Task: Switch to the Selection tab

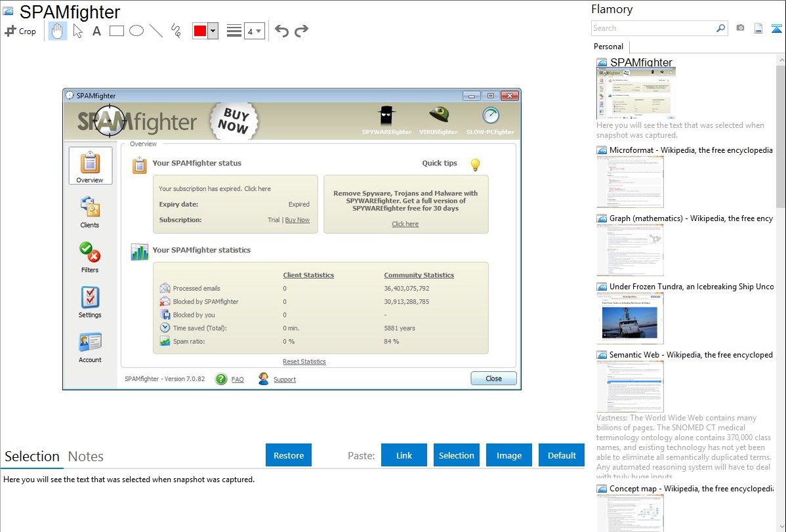Action: click(x=32, y=457)
